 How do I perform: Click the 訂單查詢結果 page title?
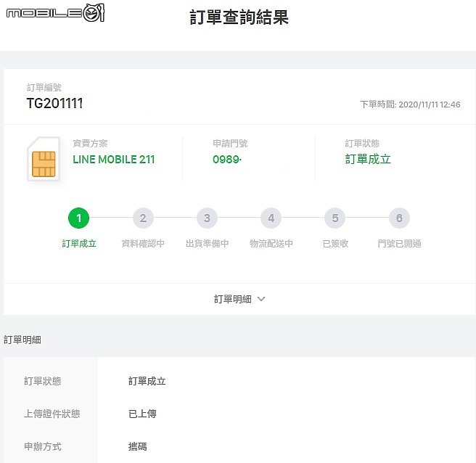239,17
